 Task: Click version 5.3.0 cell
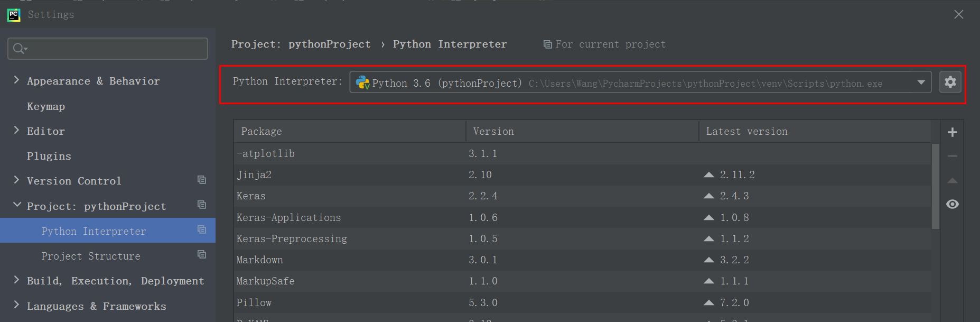(x=483, y=302)
